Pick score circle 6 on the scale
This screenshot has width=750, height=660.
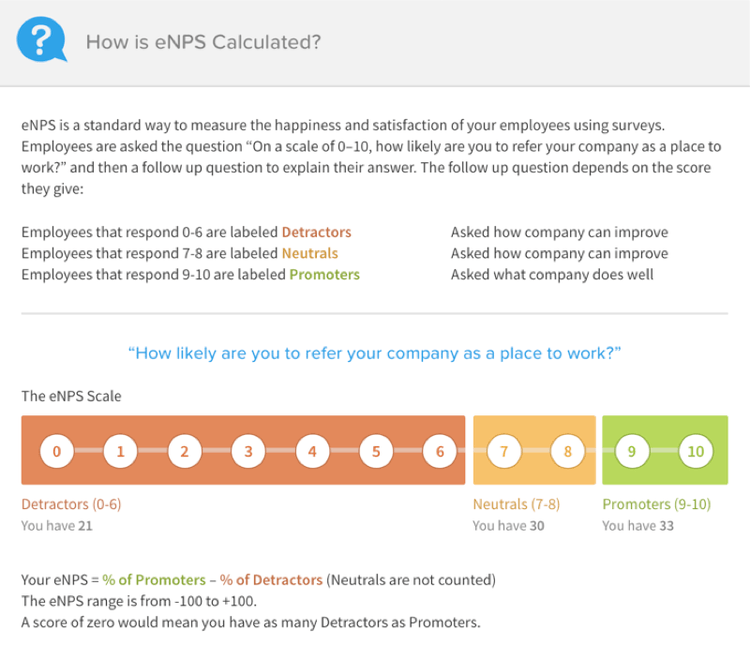pos(440,451)
